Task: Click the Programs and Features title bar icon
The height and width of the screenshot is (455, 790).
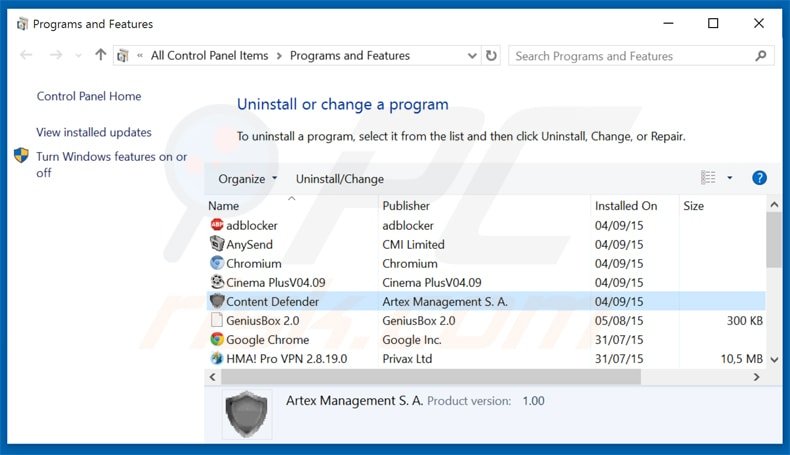Action: coord(22,24)
